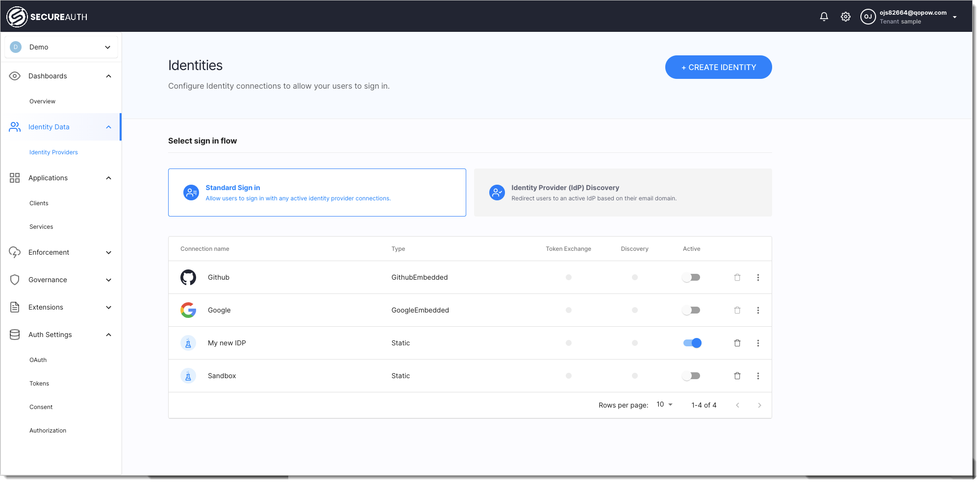The height and width of the screenshot is (483, 980).
Task: Click the Connection name column header
Action: tap(205, 249)
